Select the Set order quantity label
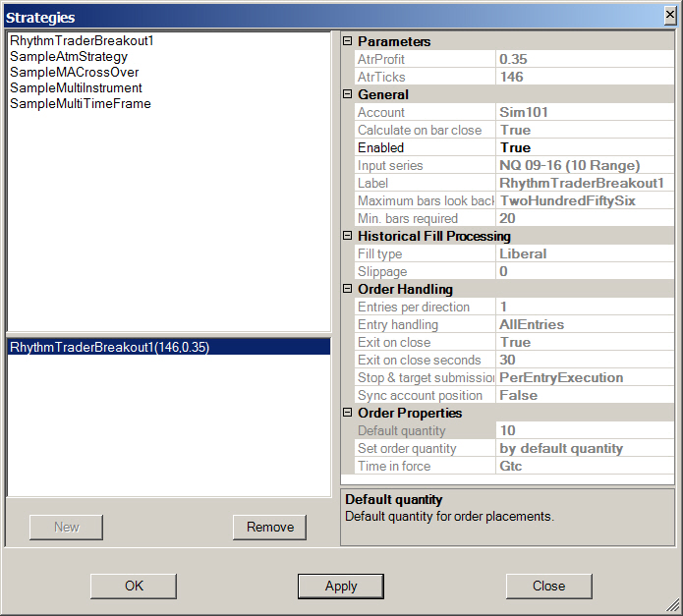The height and width of the screenshot is (616, 683). 425,448
